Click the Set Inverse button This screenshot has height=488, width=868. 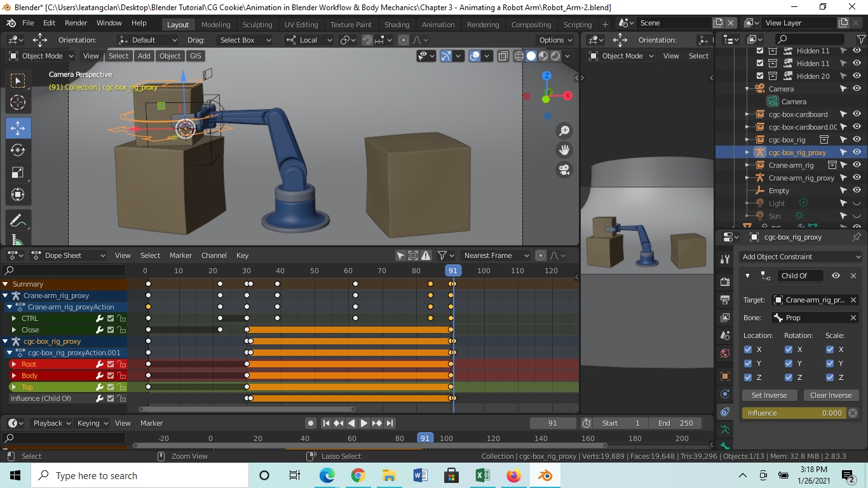pos(769,395)
